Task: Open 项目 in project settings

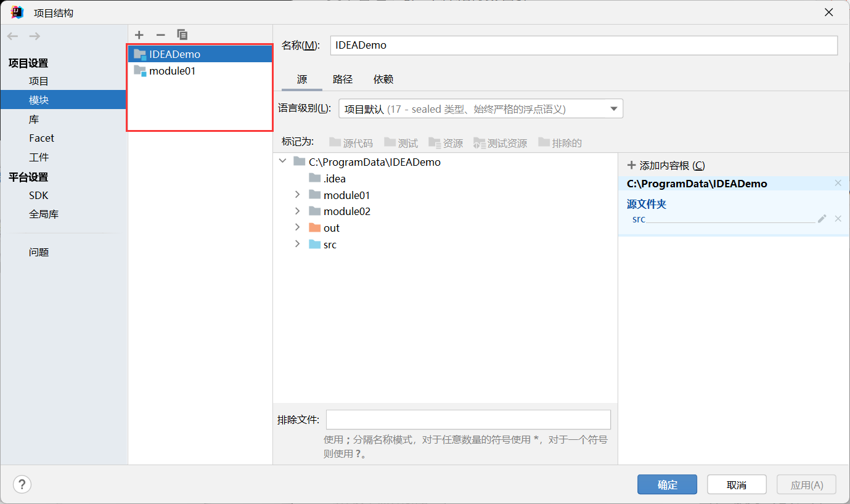Action: tap(39, 81)
